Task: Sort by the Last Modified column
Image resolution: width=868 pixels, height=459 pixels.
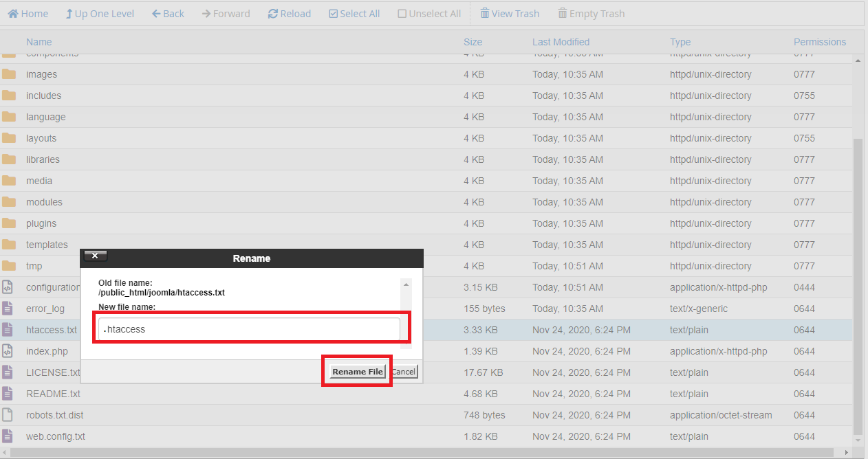Action: point(561,42)
